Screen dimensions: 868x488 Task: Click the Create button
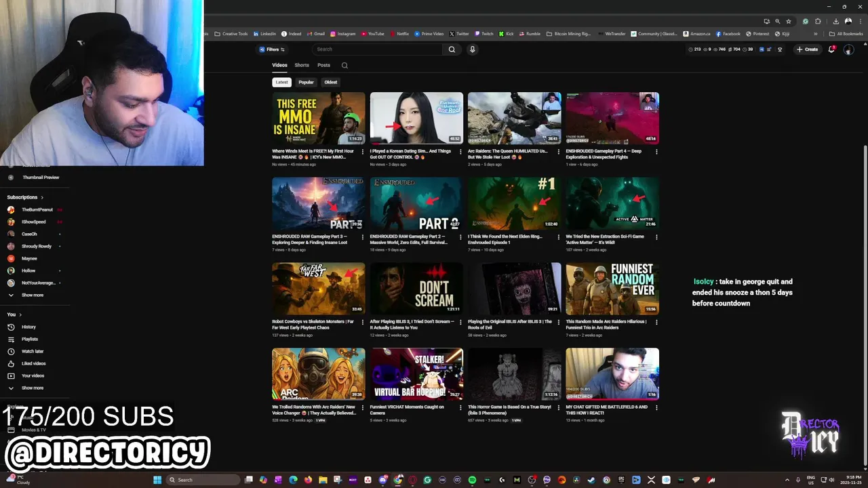(x=807, y=49)
